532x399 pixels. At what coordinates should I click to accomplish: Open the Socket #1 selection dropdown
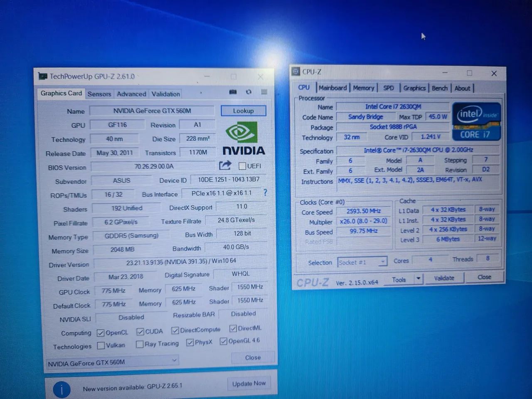tap(362, 262)
